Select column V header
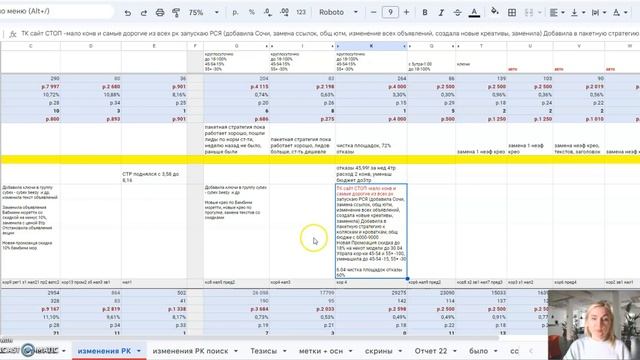 (579, 46)
